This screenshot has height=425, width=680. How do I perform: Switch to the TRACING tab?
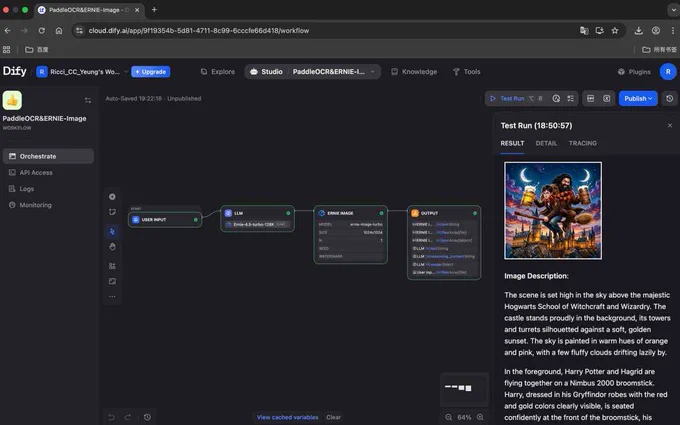click(582, 143)
